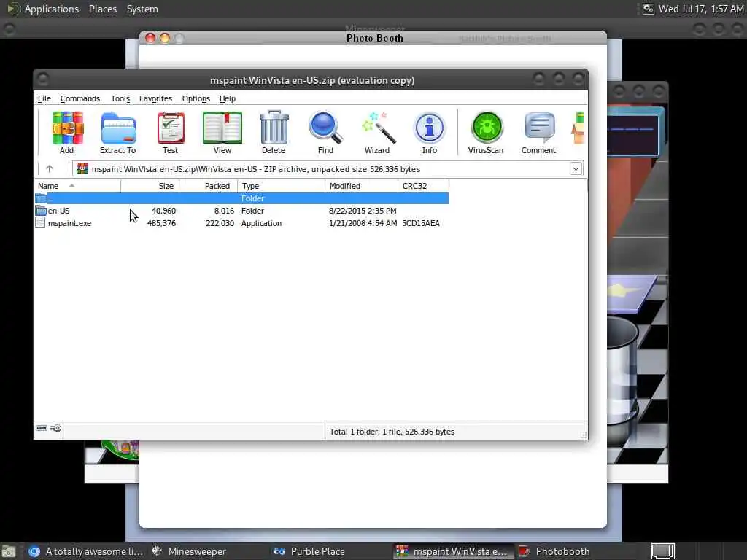Click the Photo Booth window title bar
This screenshot has width=747, height=560.
coord(373,38)
